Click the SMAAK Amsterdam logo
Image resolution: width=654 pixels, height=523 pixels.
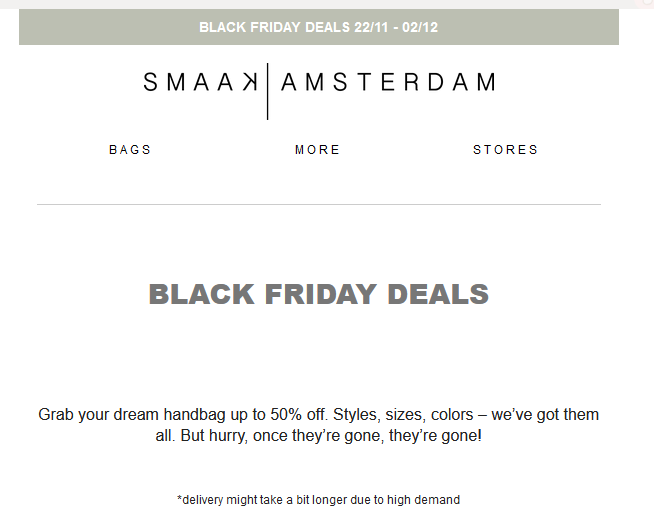[x=318, y=82]
